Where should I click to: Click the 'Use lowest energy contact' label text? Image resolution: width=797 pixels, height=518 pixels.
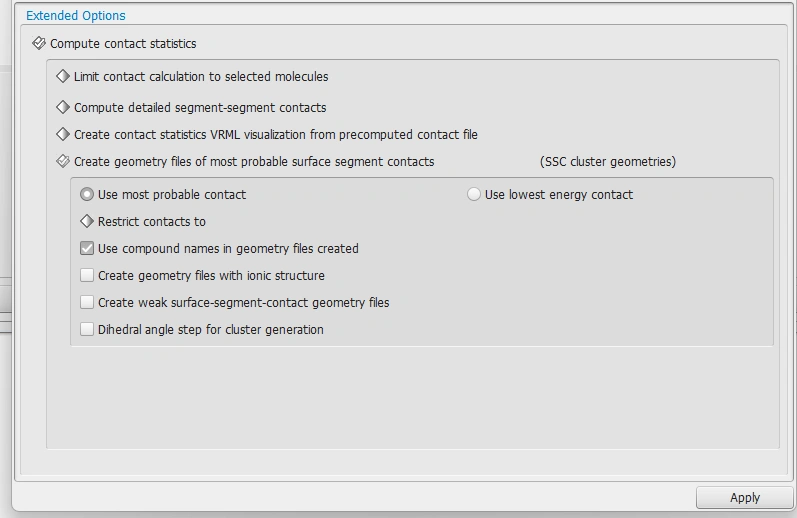pyautogui.click(x=558, y=195)
